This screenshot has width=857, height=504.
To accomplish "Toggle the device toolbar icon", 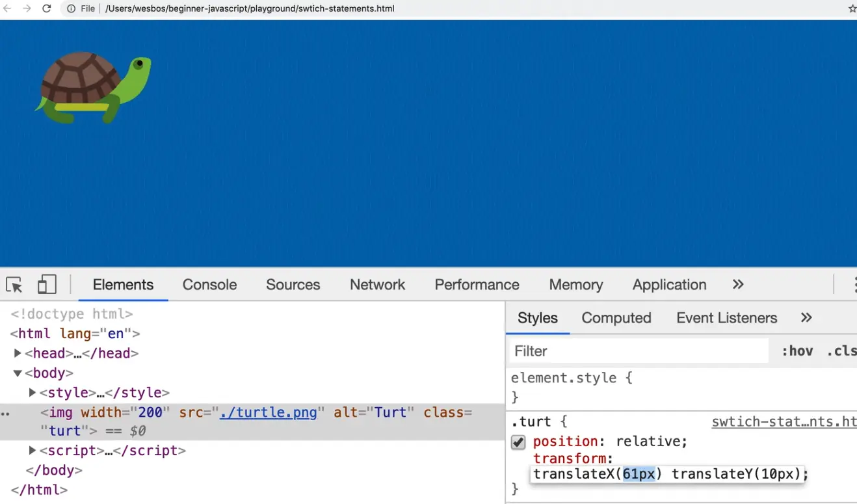I will [47, 285].
